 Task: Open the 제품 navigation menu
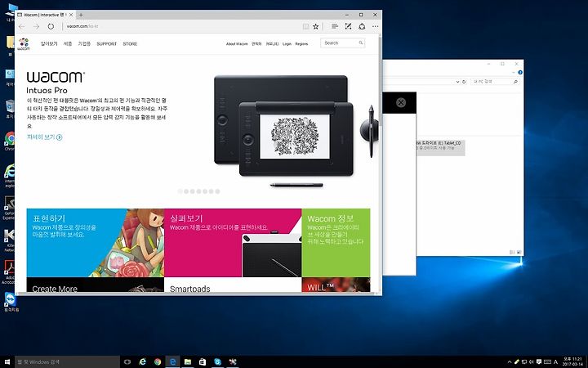(68, 43)
